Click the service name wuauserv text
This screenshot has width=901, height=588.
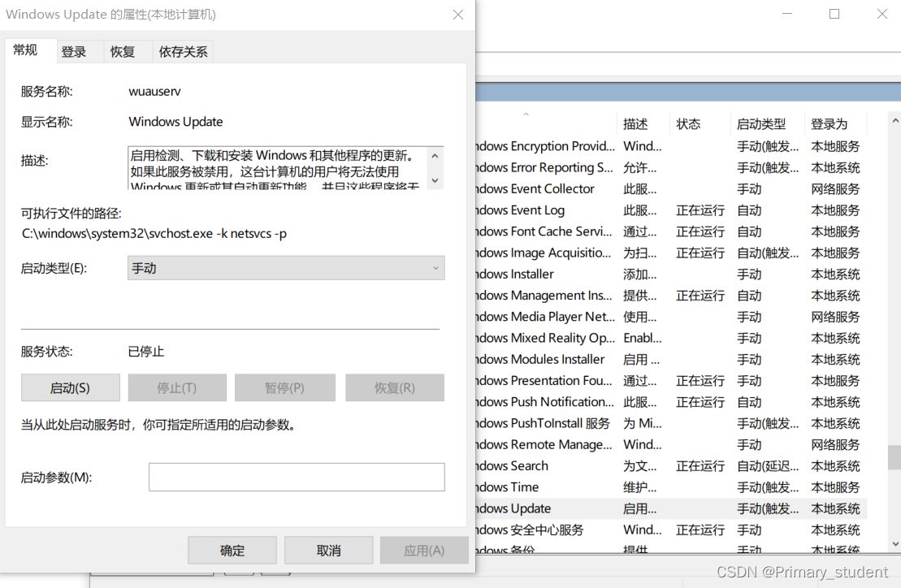154,91
